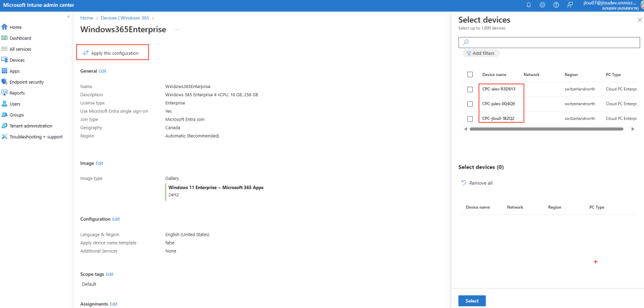This screenshot has height=308, width=644.
Task: Click the Add filters button
Action: click(x=481, y=53)
